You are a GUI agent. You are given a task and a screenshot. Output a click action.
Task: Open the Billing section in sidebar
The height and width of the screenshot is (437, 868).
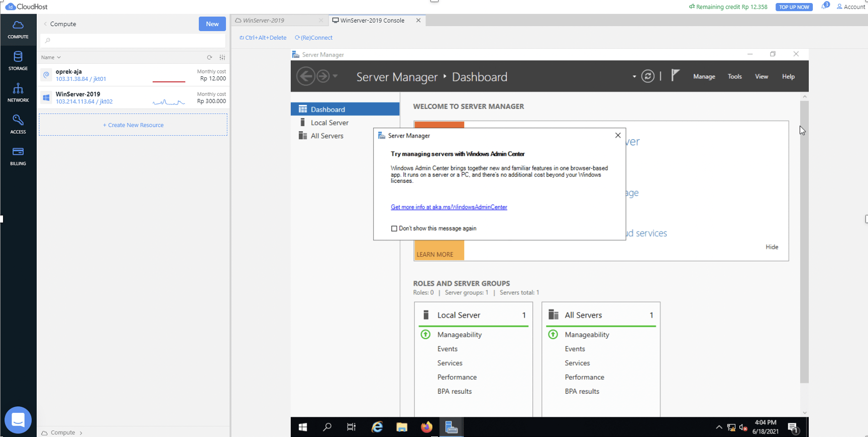pos(18,156)
